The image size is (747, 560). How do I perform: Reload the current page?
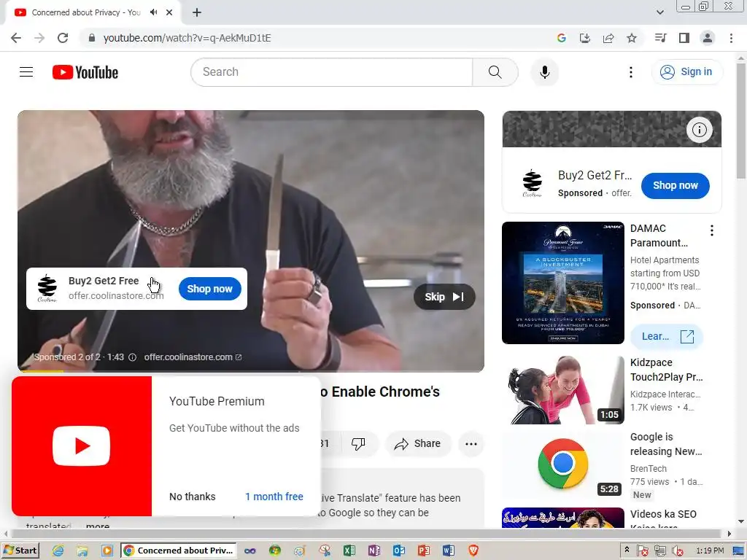(x=63, y=38)
